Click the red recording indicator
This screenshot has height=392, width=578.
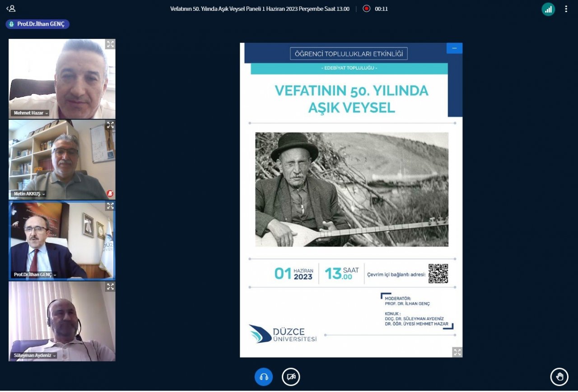point(366,9)
